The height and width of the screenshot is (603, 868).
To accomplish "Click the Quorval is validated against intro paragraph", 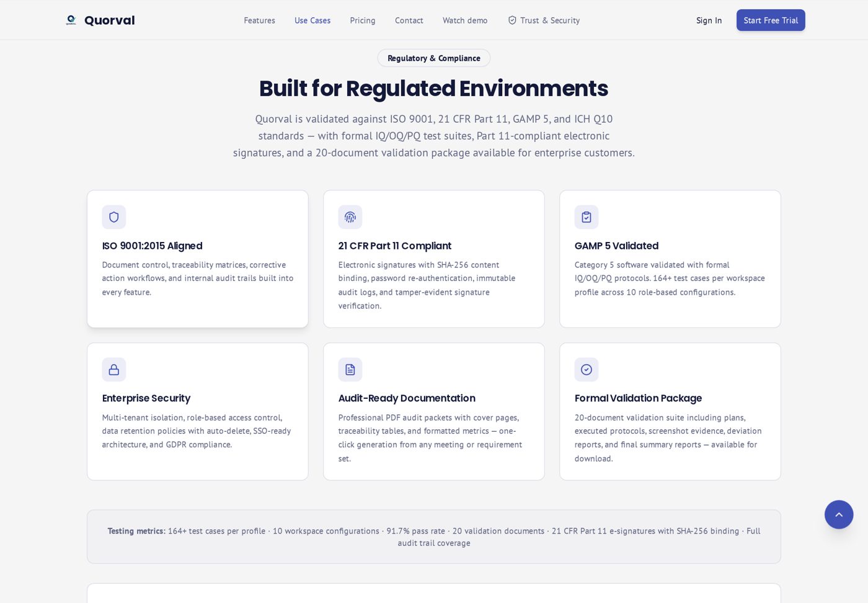I will [434, 136].
